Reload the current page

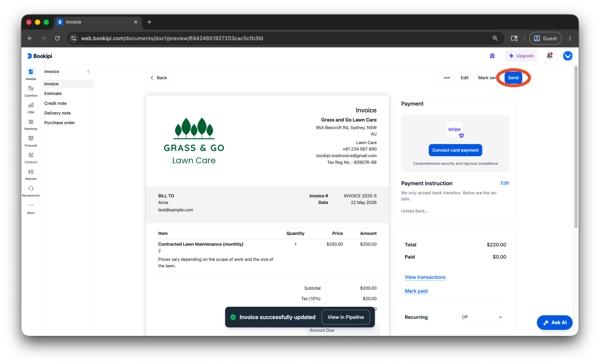(x=57, y=38)
